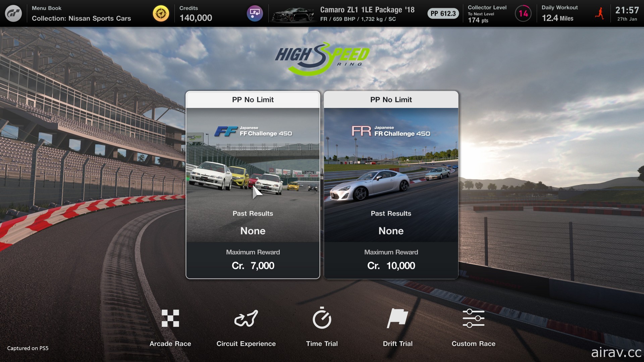
Task: Click the PP 612.3 performance points indicator
Action: (x=442, y=13)
